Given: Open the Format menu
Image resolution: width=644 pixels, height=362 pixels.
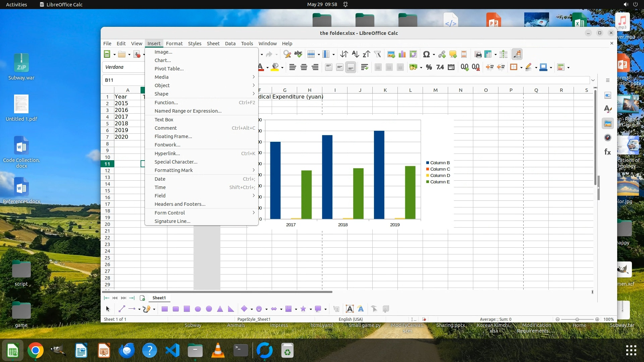Looking at the screenshot, I should 174,44.
